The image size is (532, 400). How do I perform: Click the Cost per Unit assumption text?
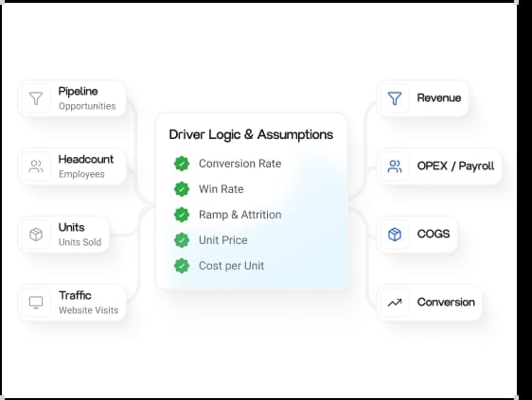pos(231,266)
